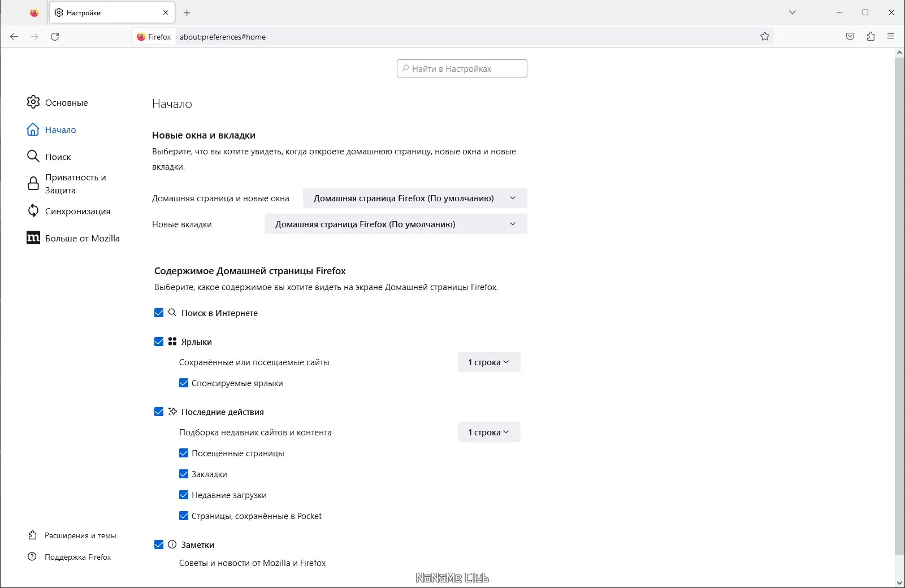Bookmark this page with the star icon
The image size is (905, 588).
pos(765,37)
